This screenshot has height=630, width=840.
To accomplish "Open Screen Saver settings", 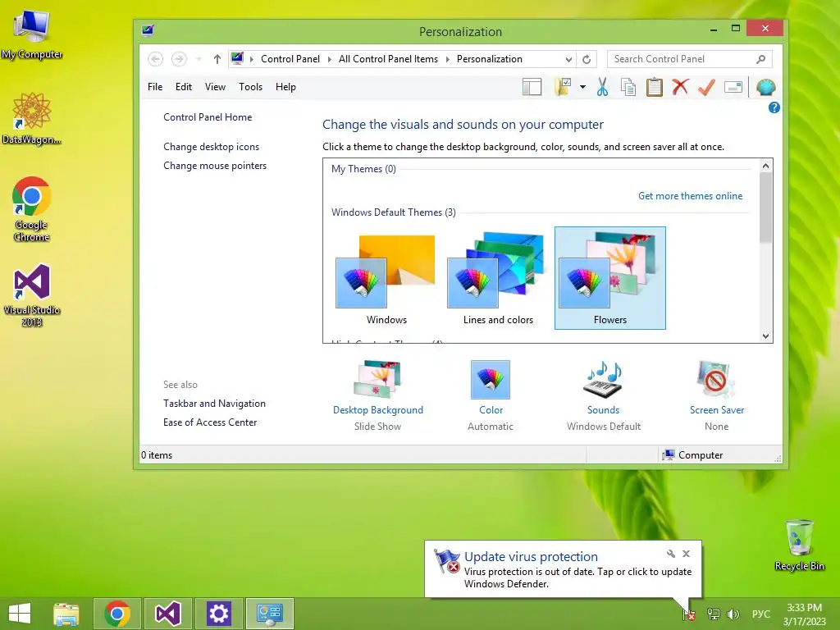I will tap(716, 395).
